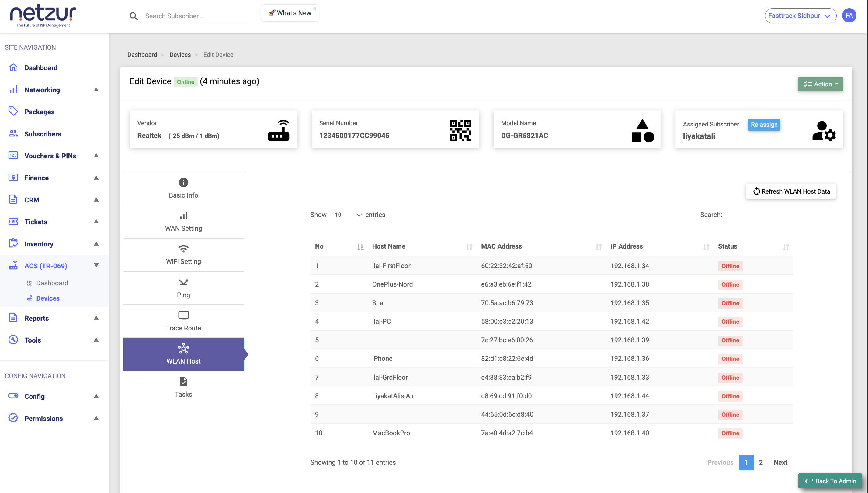Open the Fasttrack-Sidhpur location dropdown
Screen dimensions: 868x493
coord(800,16)
